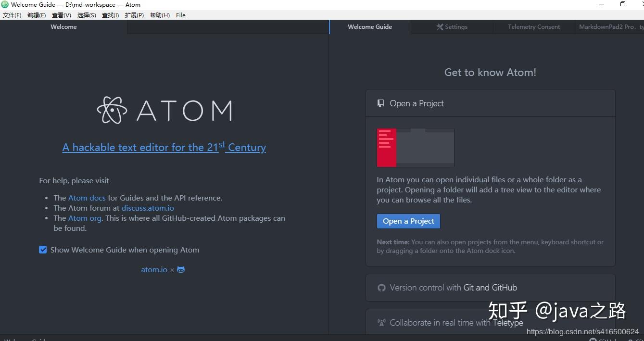Image resolution: width=644 pixels, height=341 pixels.
Task: Open the 文件(F) menu
Action: pos(12,15)
